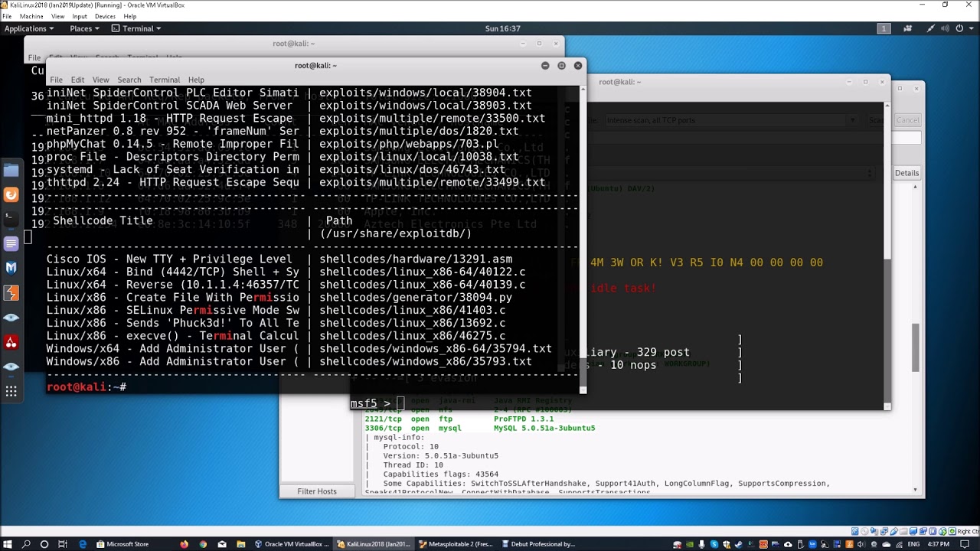This screenshot has width=980, height=551.
Task: Open Cortana circle on taskbar
Action: click(x=44, y=544)
